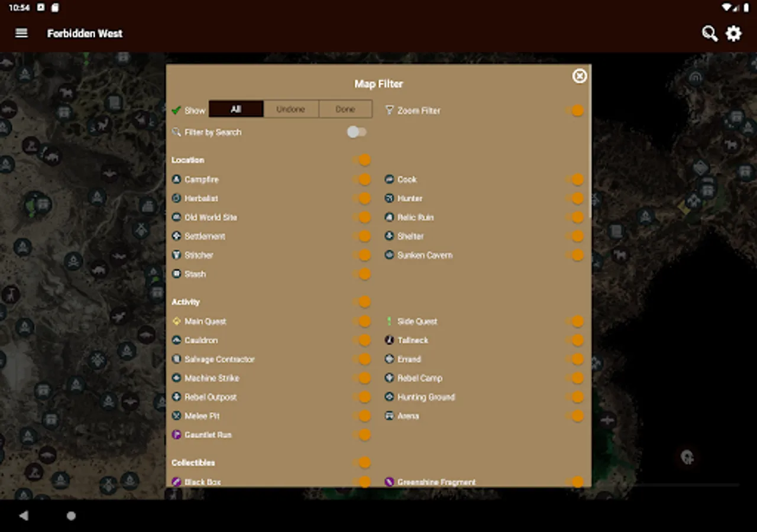
Task: Turn off the Campfire switch
Action: click(361, 179)
